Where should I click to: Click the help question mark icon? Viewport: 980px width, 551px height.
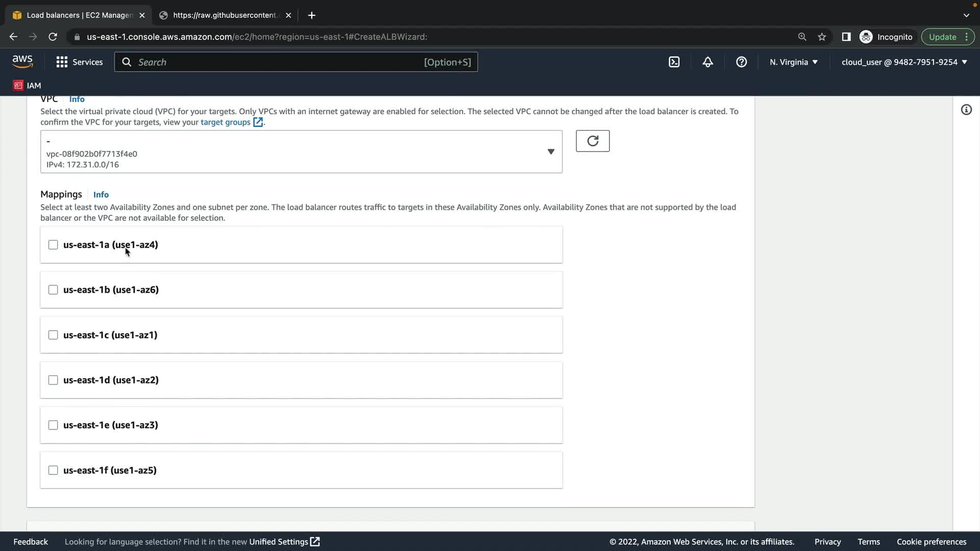(741, 62)
